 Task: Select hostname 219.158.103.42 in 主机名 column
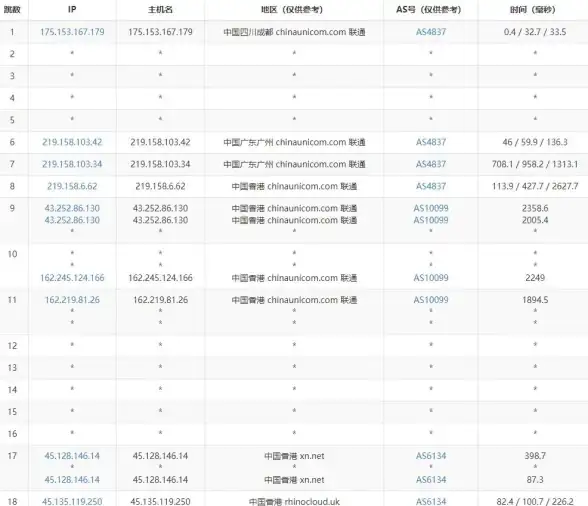click(160, 142)
